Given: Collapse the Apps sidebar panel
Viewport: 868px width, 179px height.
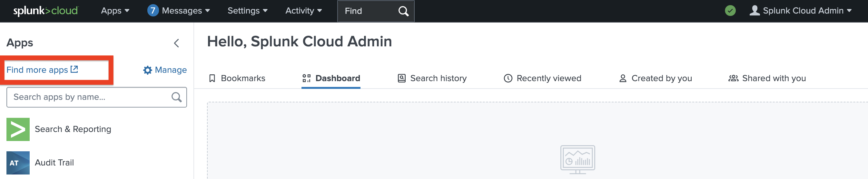Looking at the screenshot, I should [176, 43].
